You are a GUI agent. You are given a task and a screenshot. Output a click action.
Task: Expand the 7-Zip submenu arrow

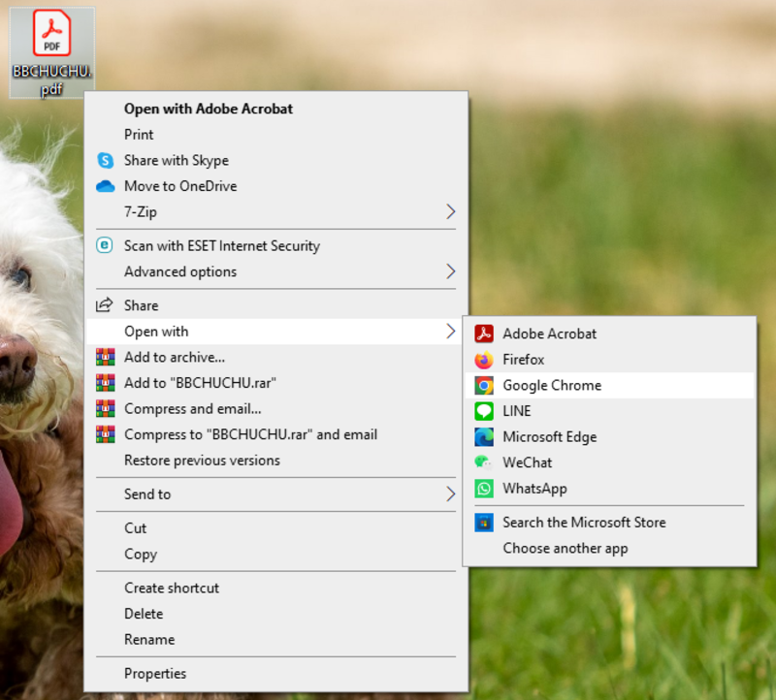click(x=450, y=211)
